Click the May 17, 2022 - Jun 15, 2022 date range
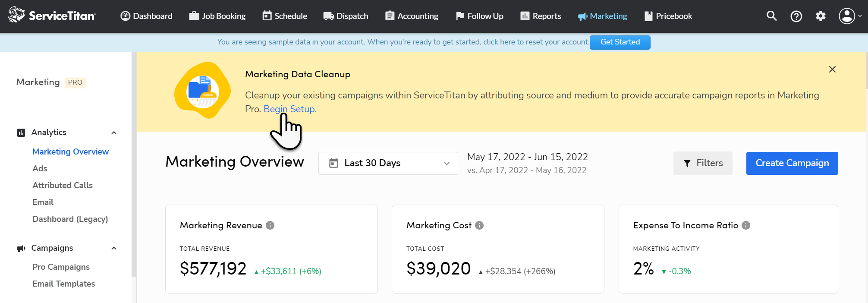This screenshot has width=868, height=303. pos(528,157)
